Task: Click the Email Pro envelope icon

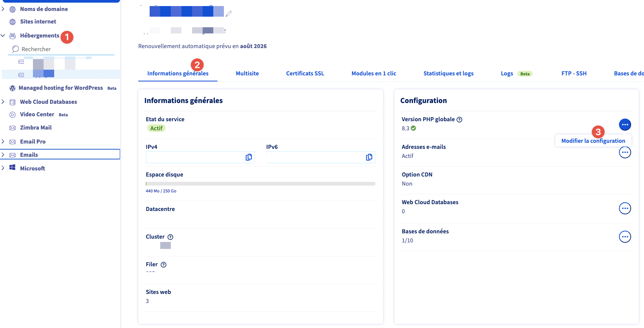Action: tap(13, 142)
